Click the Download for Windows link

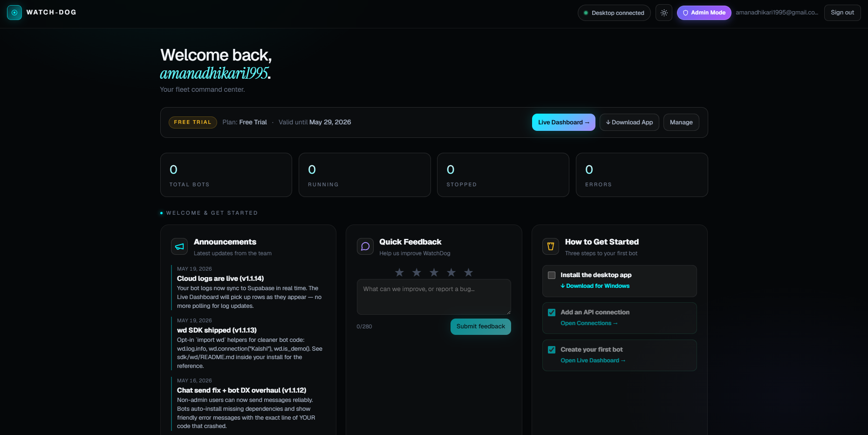point(595,286)
